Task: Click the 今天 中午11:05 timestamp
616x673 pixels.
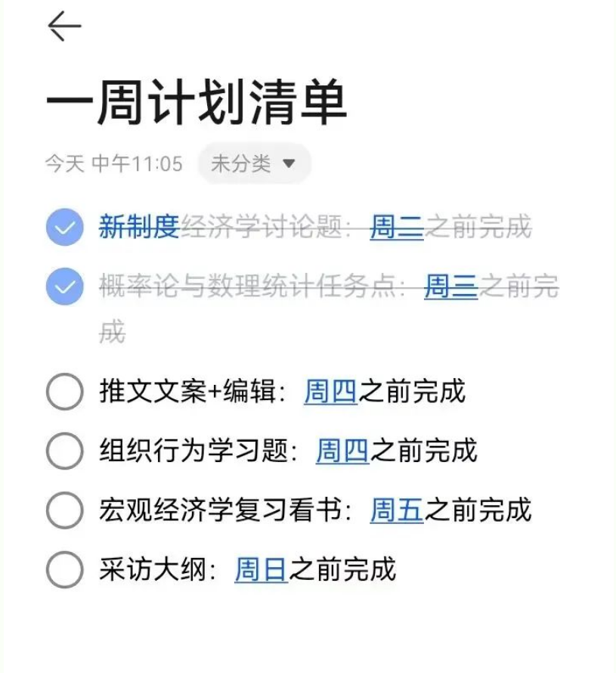Action: click(x=113, y=163)
